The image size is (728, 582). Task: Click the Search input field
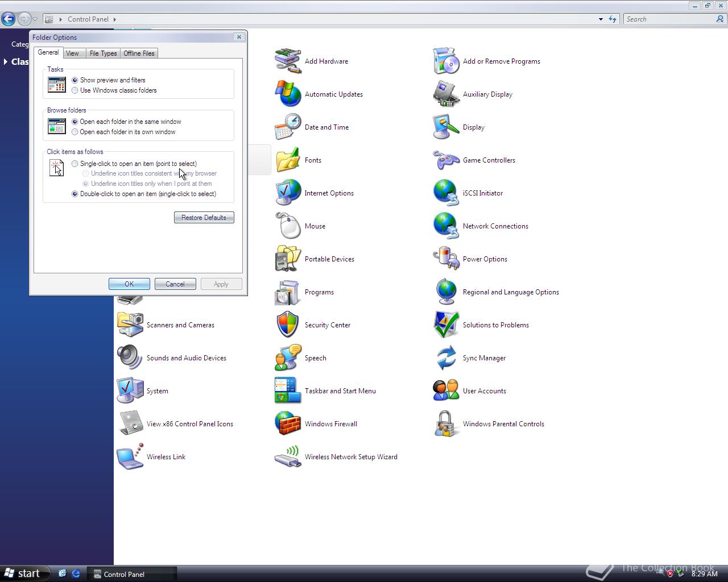click(669, 19)
